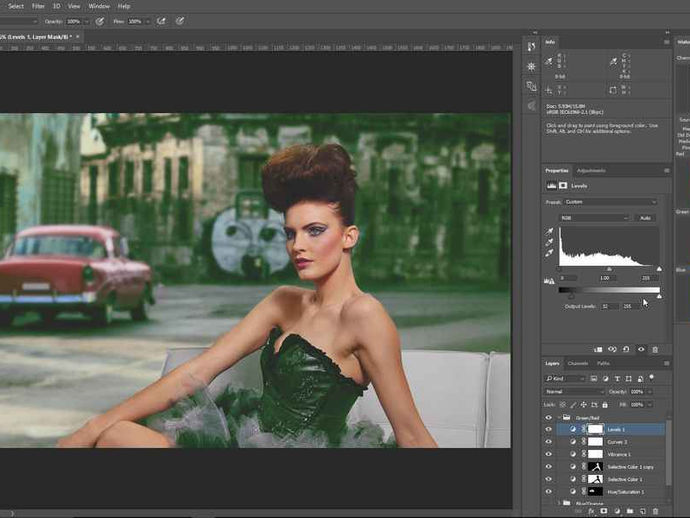Open the Filter menu
The height and width of the screenshot is (518, 690).
[x=38, y=6]
